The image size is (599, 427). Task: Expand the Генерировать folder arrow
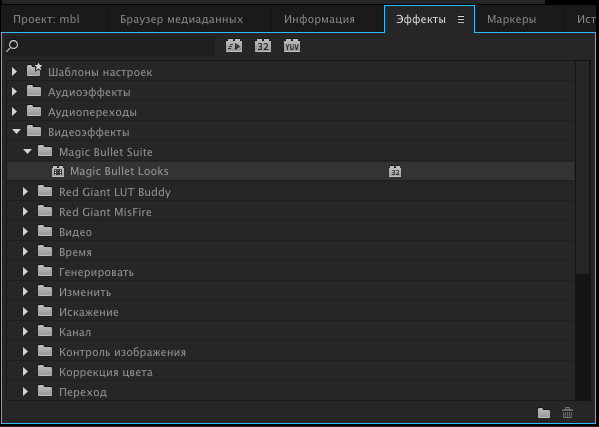coord(26,271)
